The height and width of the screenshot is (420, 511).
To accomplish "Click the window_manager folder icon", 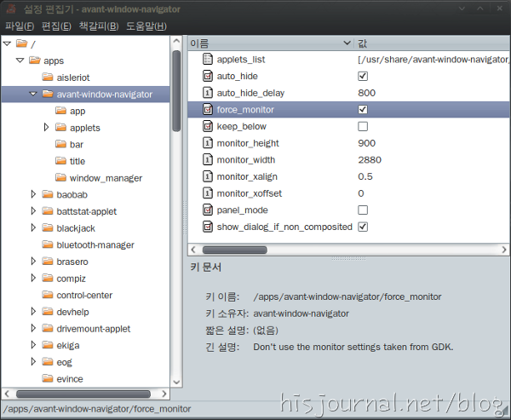I will (x=60, y=177).
